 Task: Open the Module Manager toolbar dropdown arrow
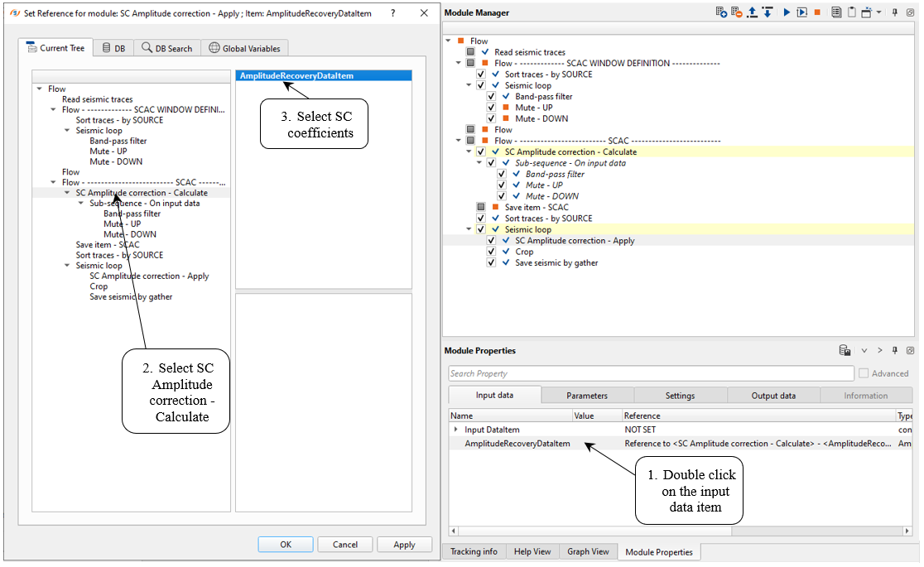pos(878,12)
